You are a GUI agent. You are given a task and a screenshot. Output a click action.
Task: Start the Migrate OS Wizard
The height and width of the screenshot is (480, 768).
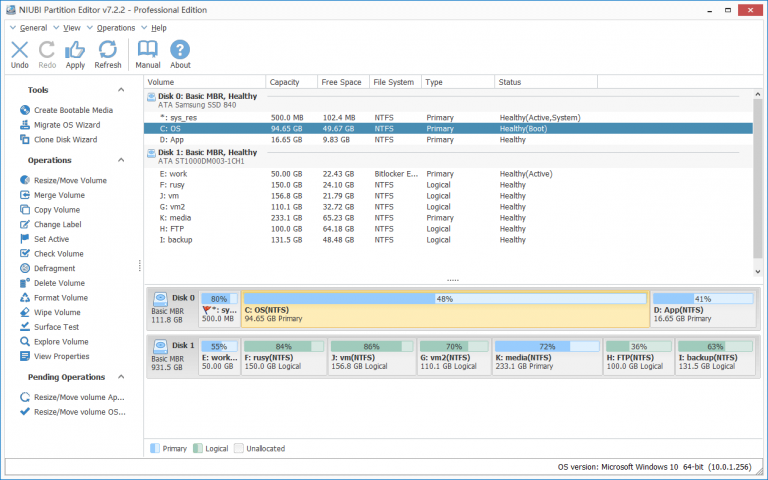coord(60,125)
